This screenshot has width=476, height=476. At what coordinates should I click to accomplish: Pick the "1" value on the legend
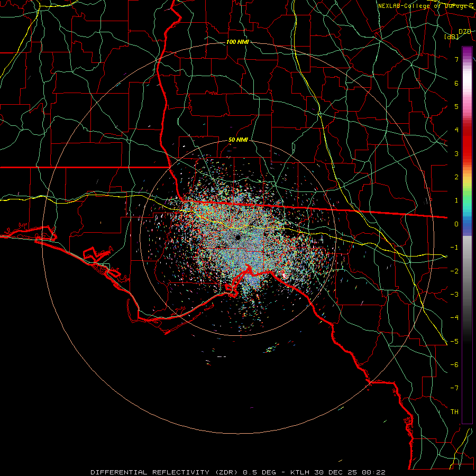point(456,200)
